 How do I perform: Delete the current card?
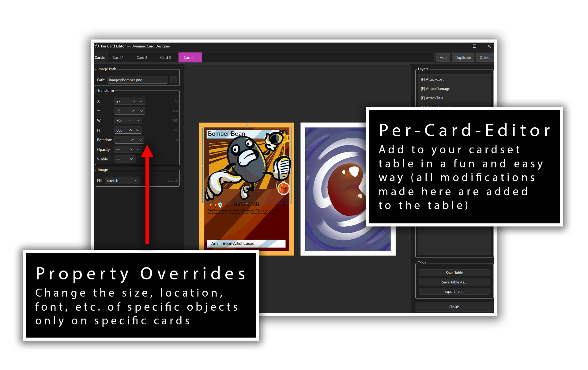tap(485, 58)
